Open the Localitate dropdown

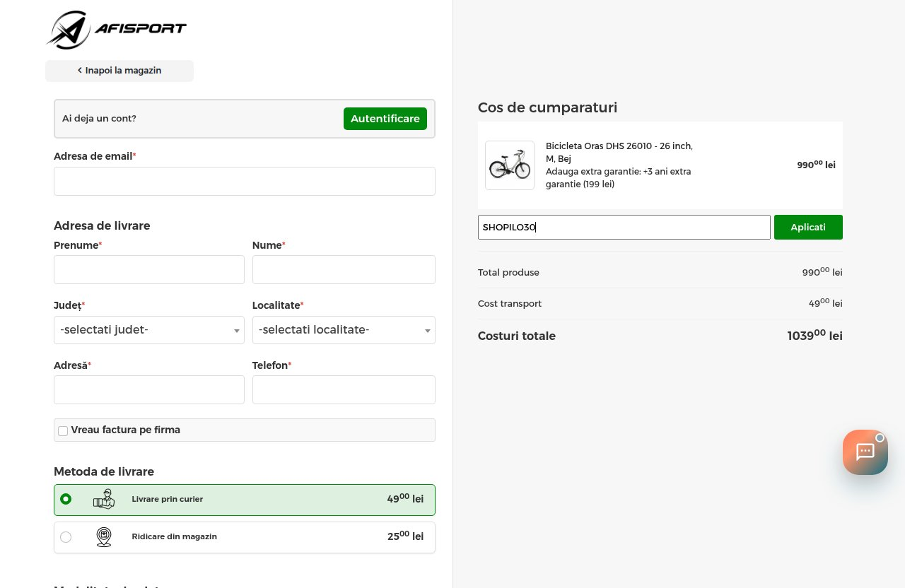coord(344,330)
